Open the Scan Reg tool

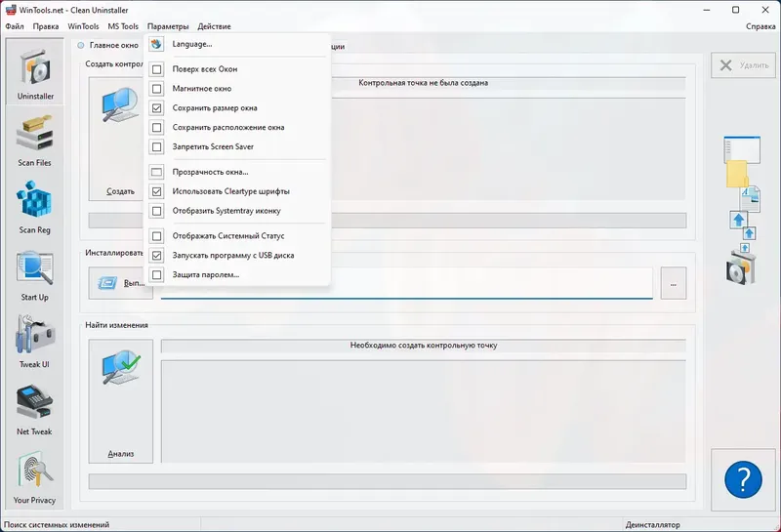[x=35, y=208]
